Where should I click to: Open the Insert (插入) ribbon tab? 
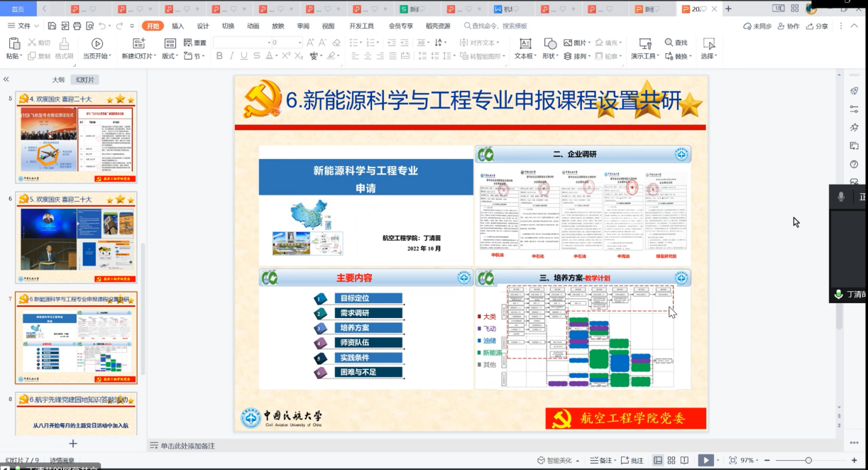[x=177, y=26]
